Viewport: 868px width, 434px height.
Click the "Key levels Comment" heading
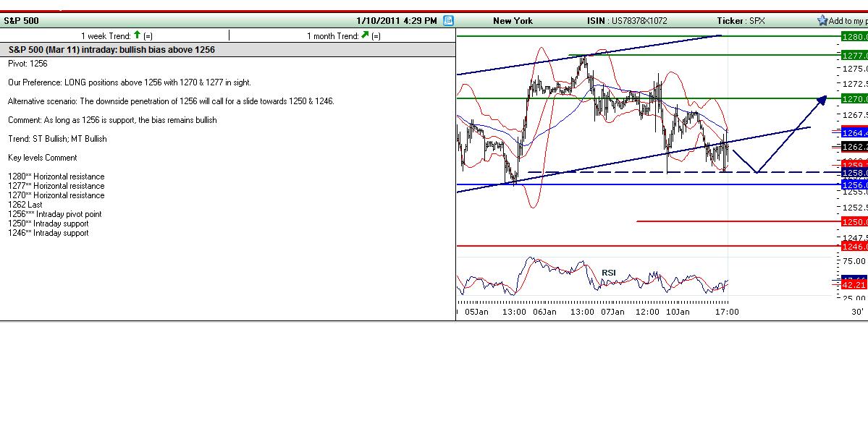pos(42,158)
